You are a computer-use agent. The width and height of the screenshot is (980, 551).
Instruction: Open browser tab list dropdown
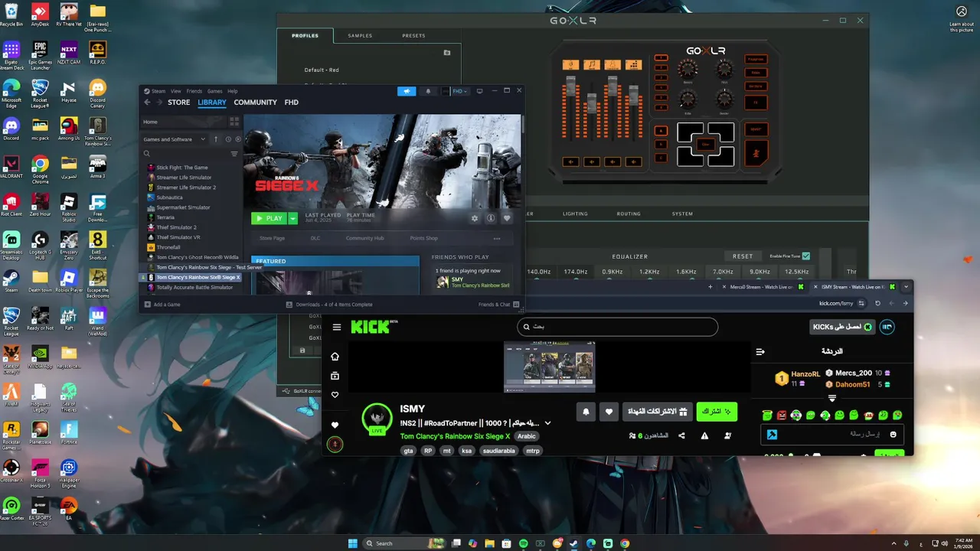pyautogui.click(x=906, y=287)
